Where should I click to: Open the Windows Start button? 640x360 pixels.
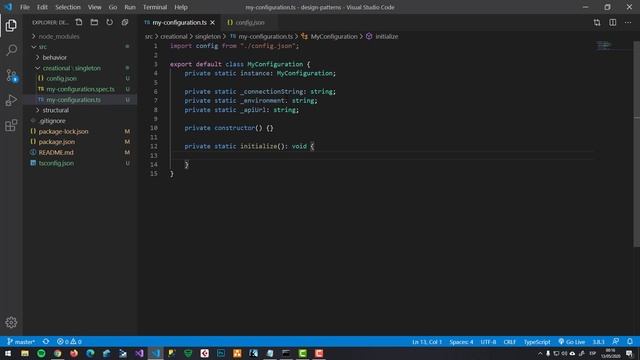pyautogui.click(x=8, y=353)
